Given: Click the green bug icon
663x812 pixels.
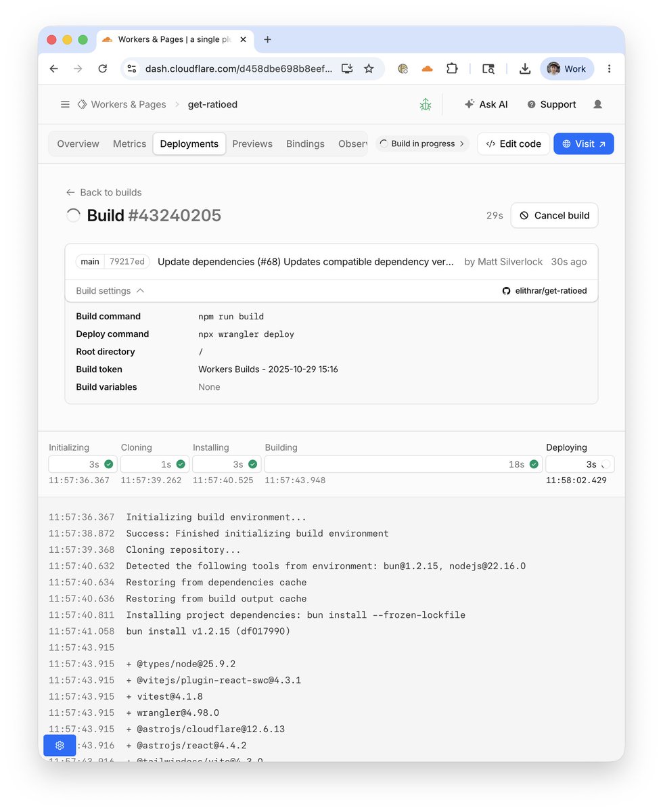Looking at the screenshot, I should coord(426,104).
